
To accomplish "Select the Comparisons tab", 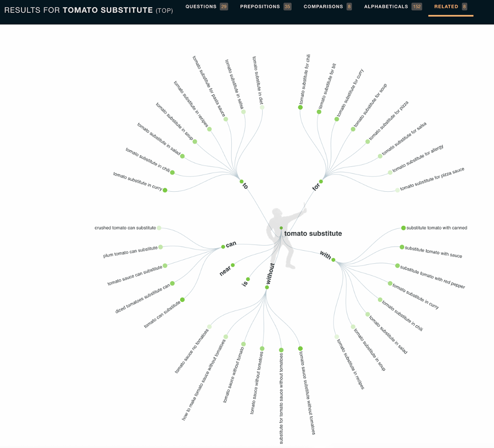I will point(327,7).
